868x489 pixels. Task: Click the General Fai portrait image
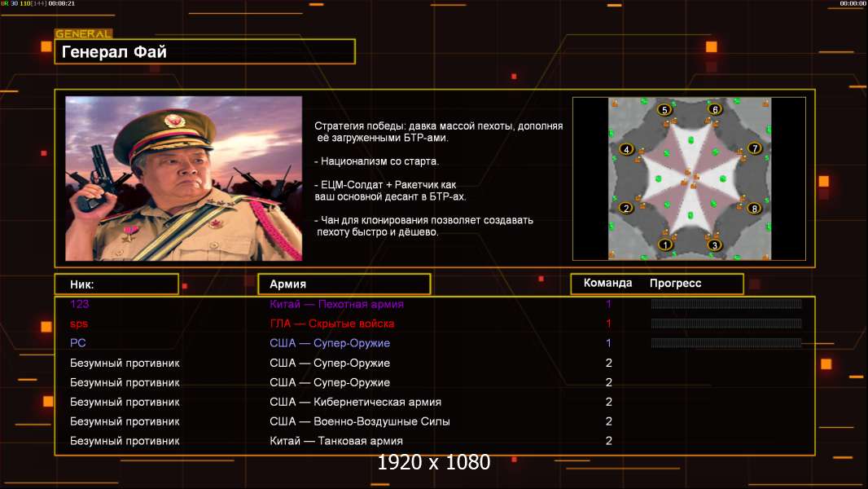(x=184, y=178)
